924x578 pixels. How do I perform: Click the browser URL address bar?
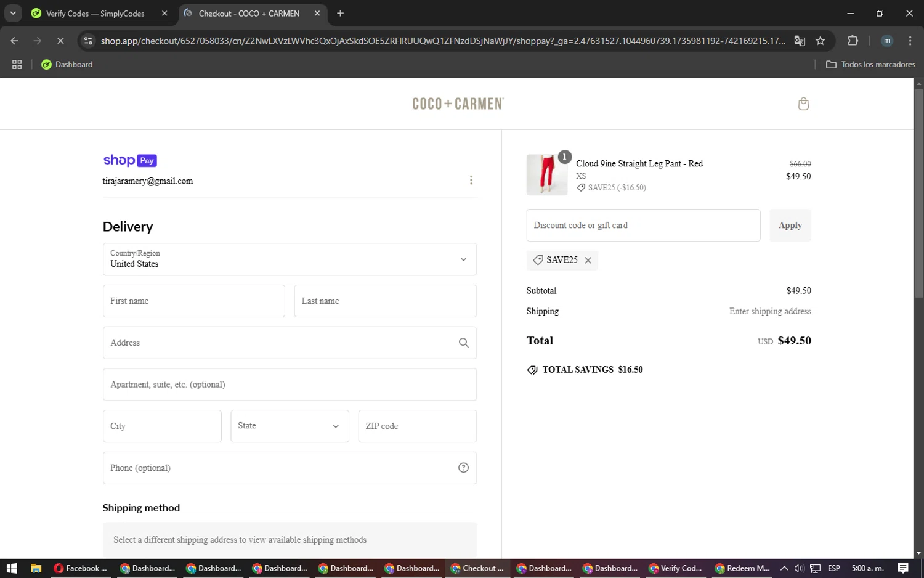tap(443, 41)
